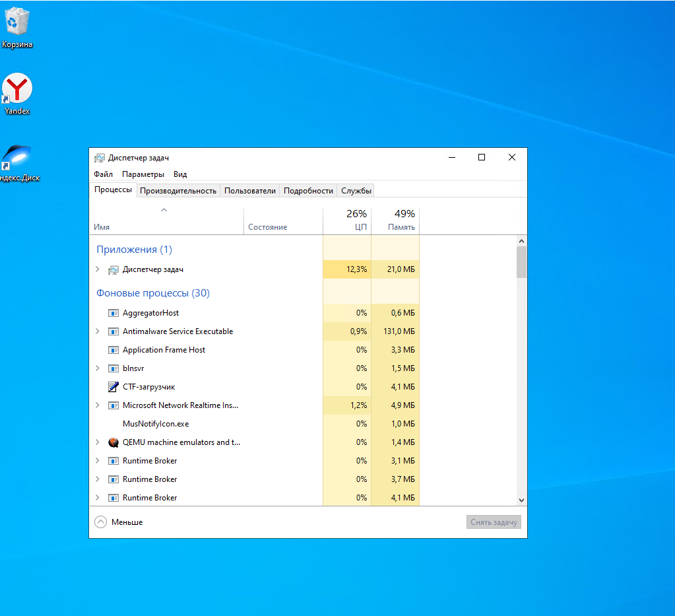The image size is (675, 616).
Task: Expand the Диспетчер задач app row
Action: click(97, 269)
